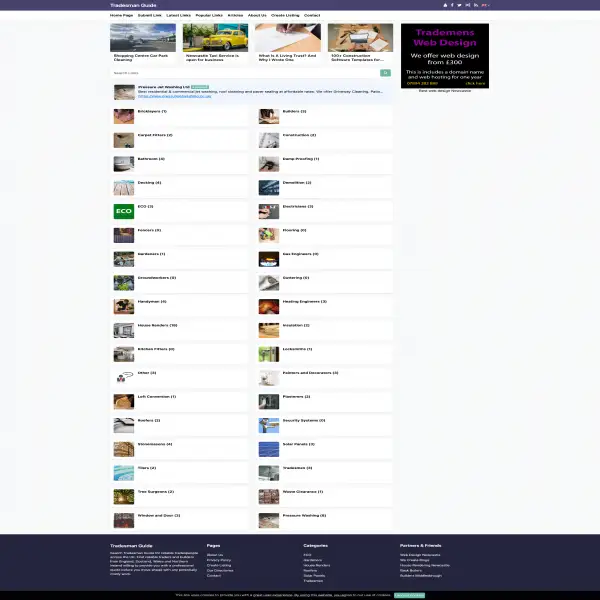Open the LinkedIn icon in the top bar
This screenshot has width=600, height=600.
coord(476,5)
